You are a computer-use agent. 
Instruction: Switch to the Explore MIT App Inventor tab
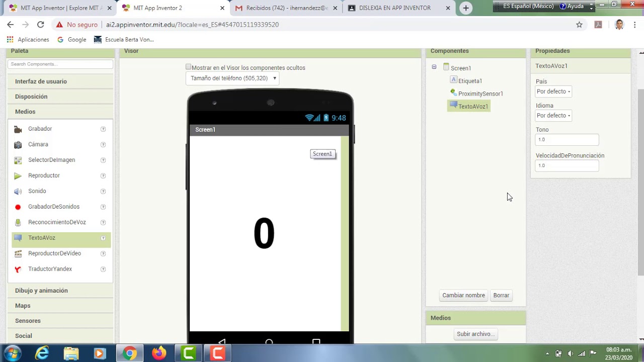click(x=60, y=8)
